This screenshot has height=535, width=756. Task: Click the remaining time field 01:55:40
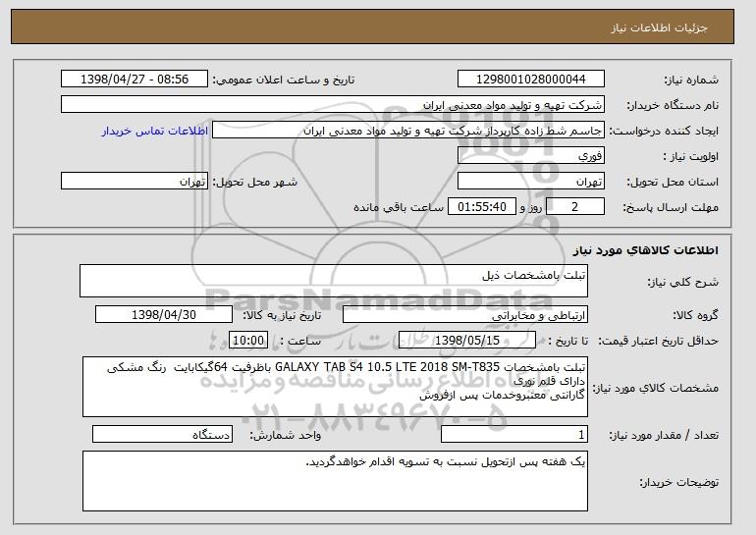(482, 207)
